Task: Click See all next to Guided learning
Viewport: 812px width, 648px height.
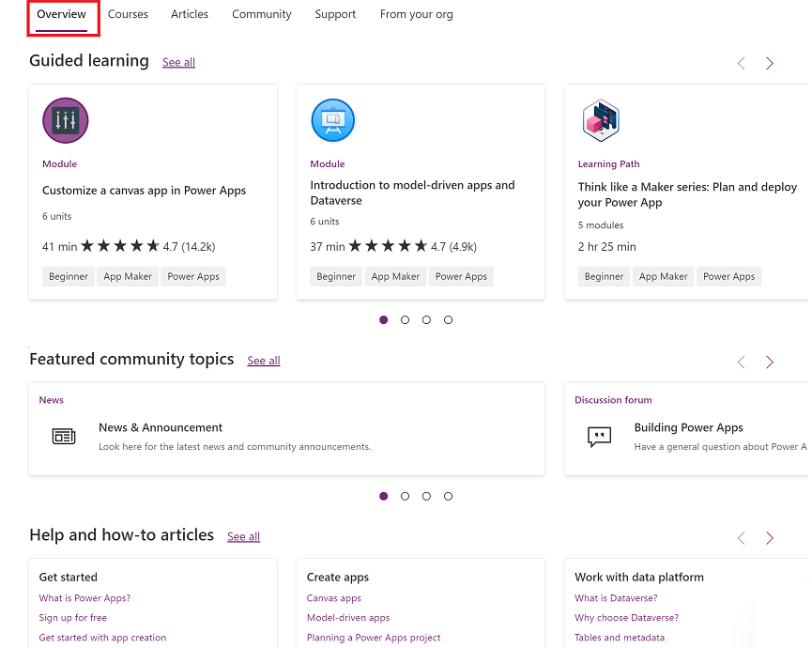Action: coord(178,62)
